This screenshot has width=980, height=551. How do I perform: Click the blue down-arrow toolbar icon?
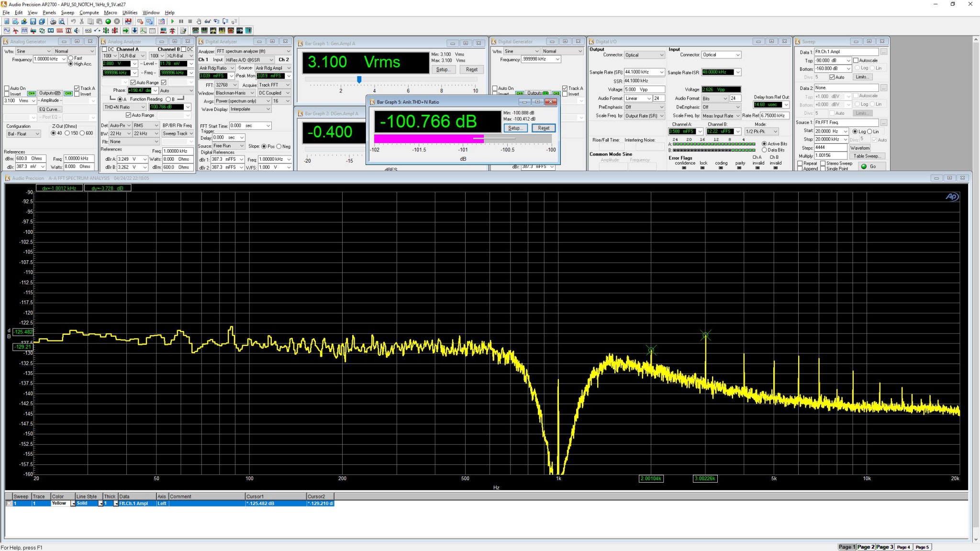[x=134, y=30]
